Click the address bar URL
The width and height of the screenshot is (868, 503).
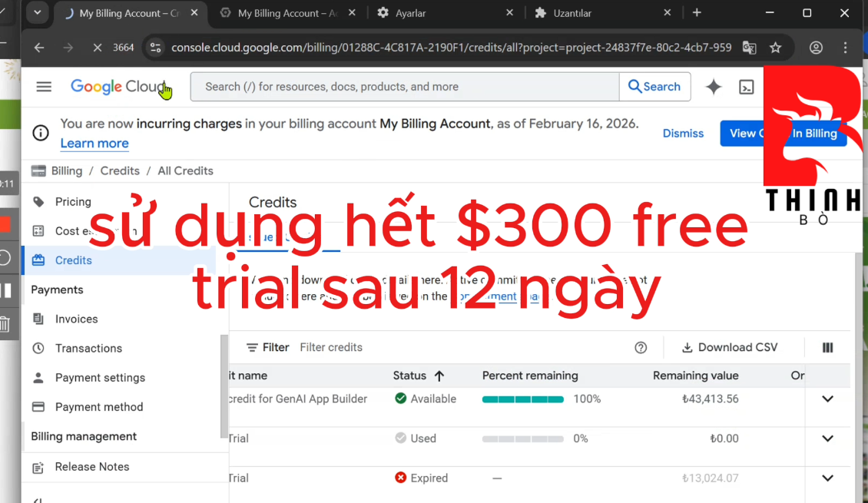click(451, 48)
